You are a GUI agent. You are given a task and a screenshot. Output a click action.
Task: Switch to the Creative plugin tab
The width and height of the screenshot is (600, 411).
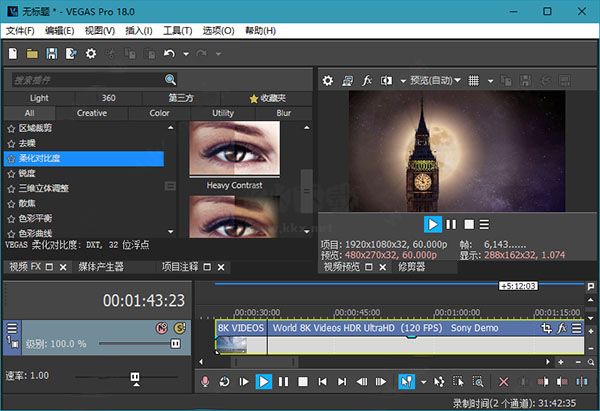pos(92,113)
